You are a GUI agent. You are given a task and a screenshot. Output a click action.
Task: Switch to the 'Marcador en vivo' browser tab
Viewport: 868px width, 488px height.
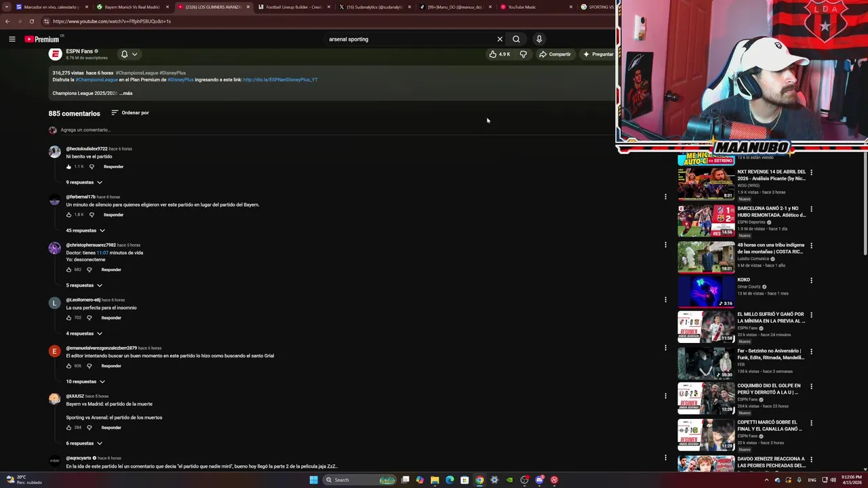52,7
